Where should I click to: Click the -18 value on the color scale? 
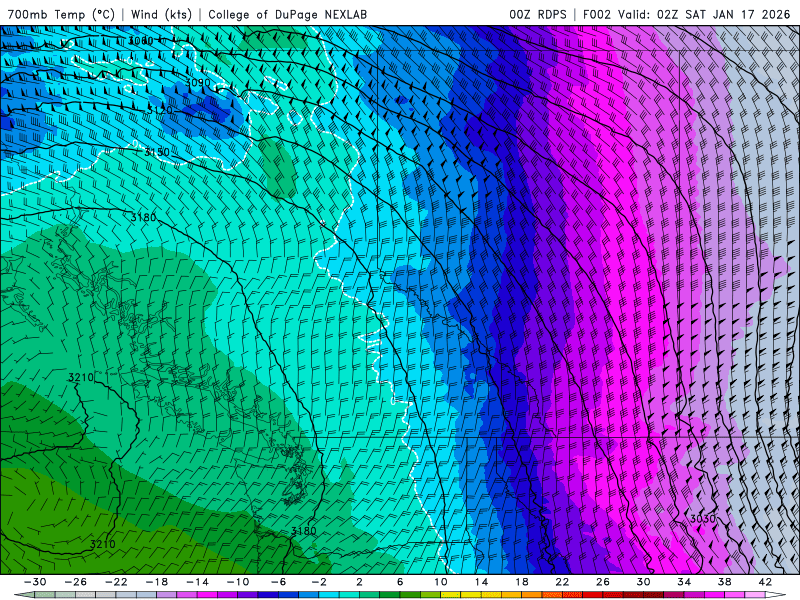point(157,582)
